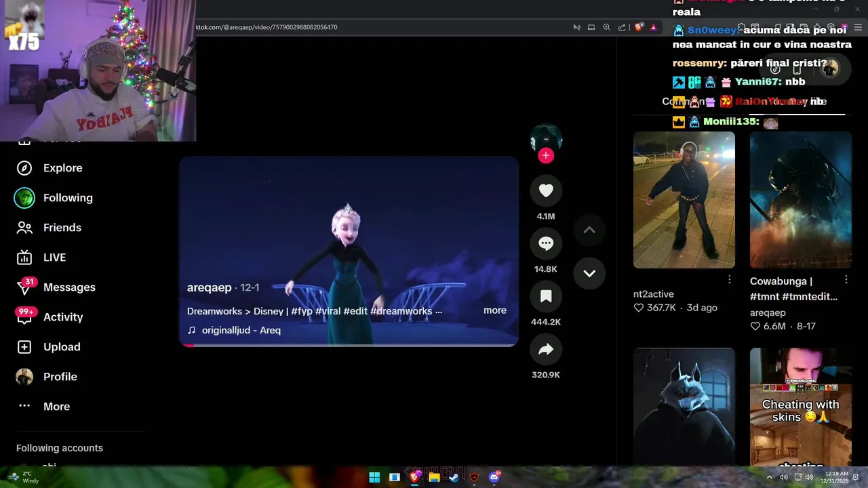Screen dimensions: 868x488
Task: Open Cowabunga tmnt video thumbnail
Action: tap(801, 200)
